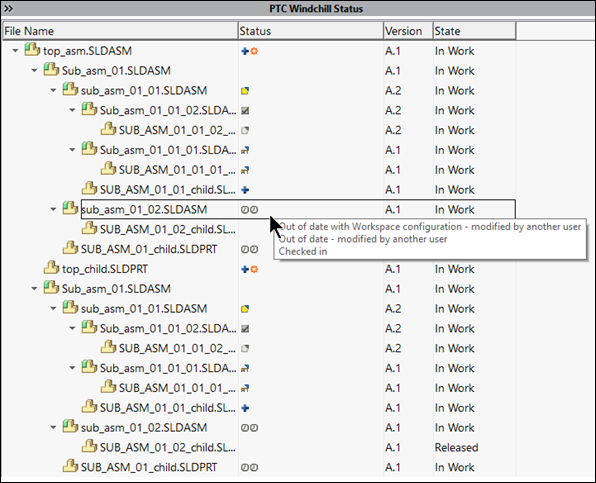Sort by the Version column header
Screen dimensions: 596x483
click(x=408, y=31)
